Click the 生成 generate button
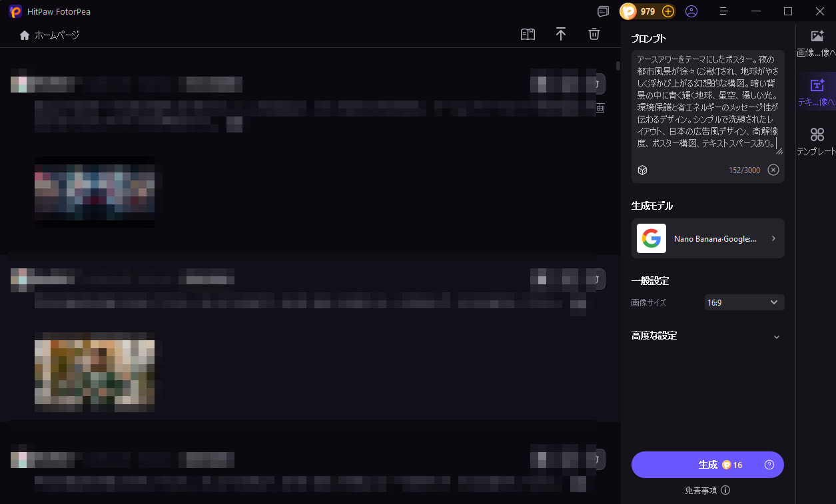Screen dimensions: 836x504 click(x=707, y=465)
